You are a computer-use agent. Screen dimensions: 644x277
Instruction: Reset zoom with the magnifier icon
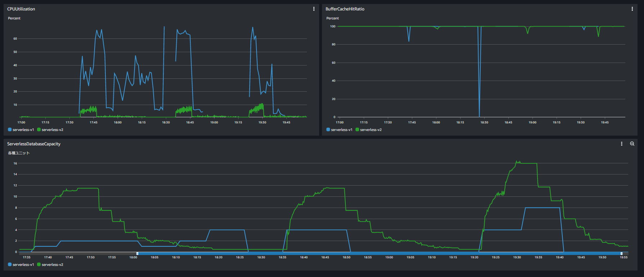tap(632, 144)
